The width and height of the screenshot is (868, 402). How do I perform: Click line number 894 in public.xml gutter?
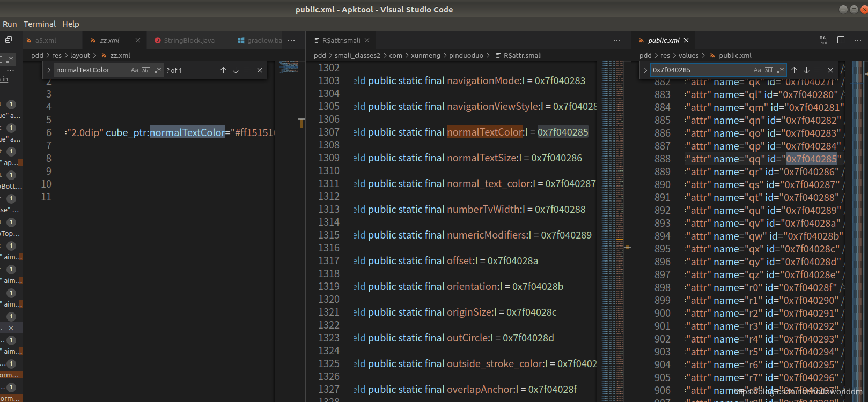click(x=663, y=236)
